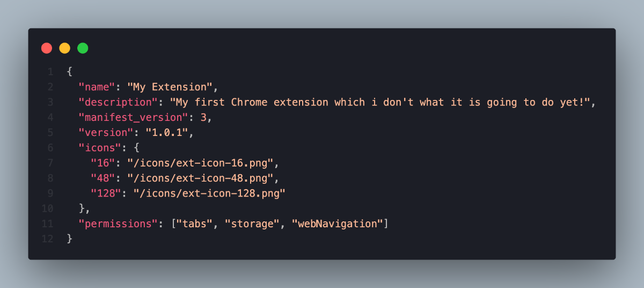Click the "name" key

click(x=97, y=87)
